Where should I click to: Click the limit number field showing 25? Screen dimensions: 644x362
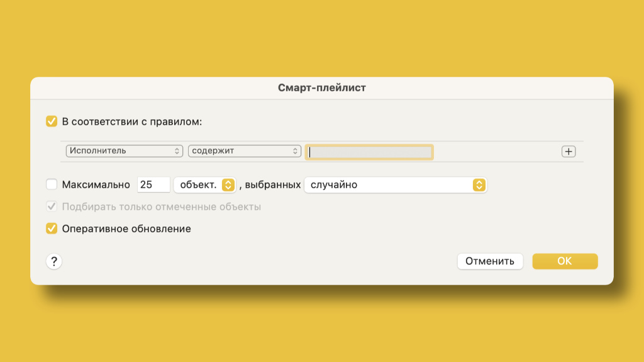153,184
